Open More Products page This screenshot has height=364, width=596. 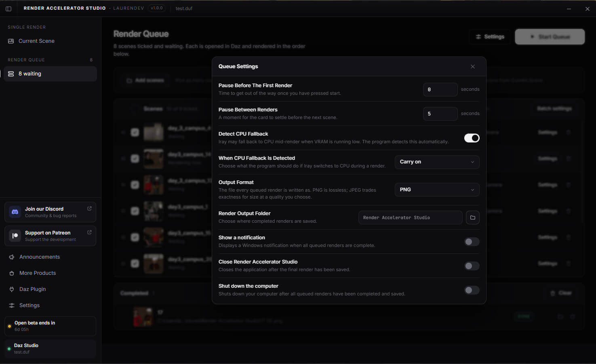[x=51, y=273]
